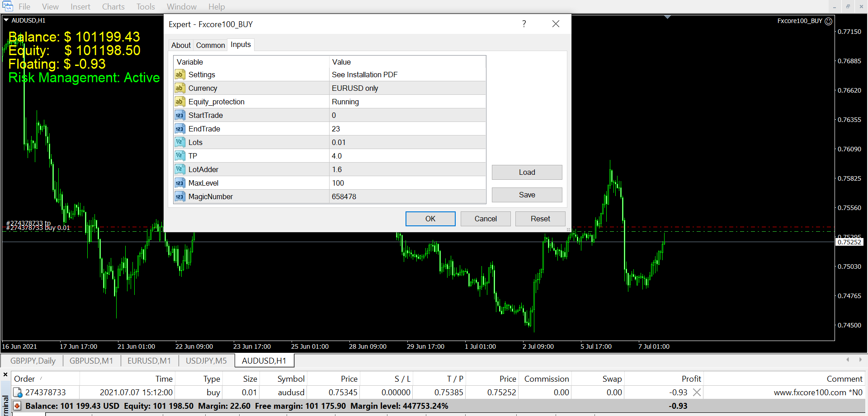Switch to the EURUSD,M1 chart tab
Screen dimensions: 868x416
(149, 360)
